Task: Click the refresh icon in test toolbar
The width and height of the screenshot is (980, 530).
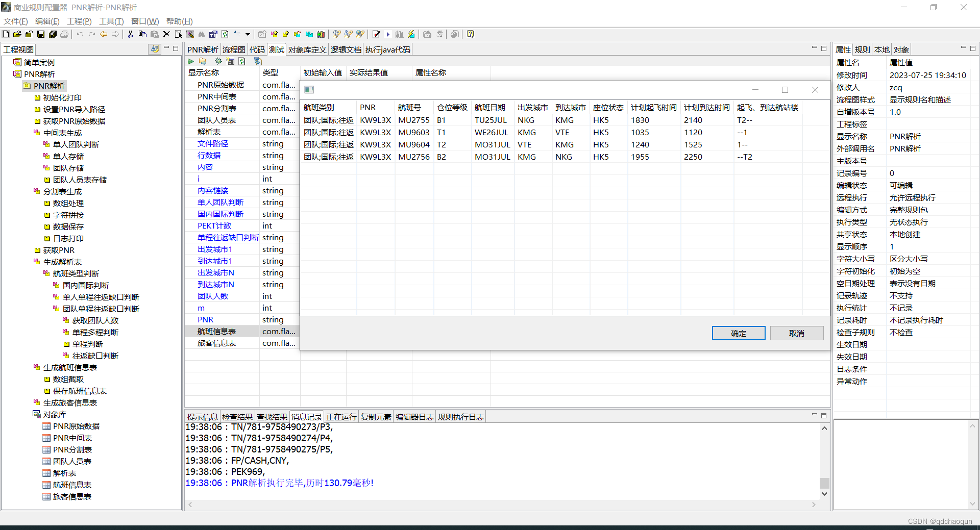Action: coord(242,61)
